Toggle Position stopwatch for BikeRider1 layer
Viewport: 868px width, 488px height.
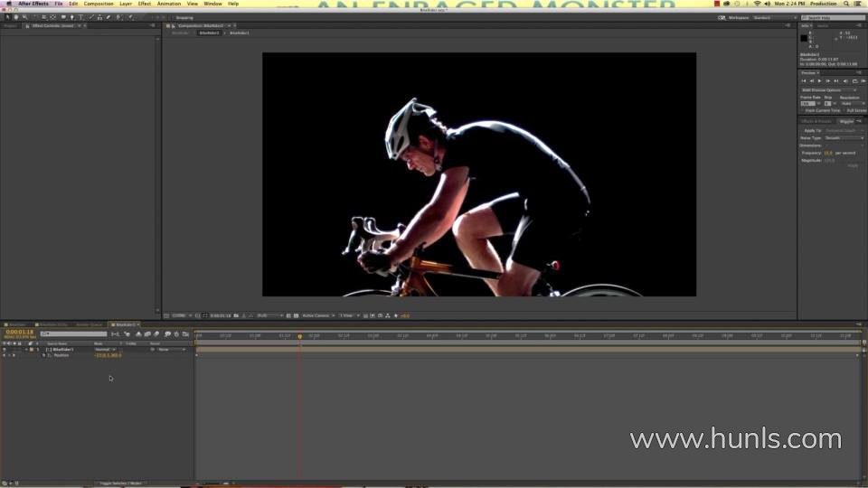(43, 355)
